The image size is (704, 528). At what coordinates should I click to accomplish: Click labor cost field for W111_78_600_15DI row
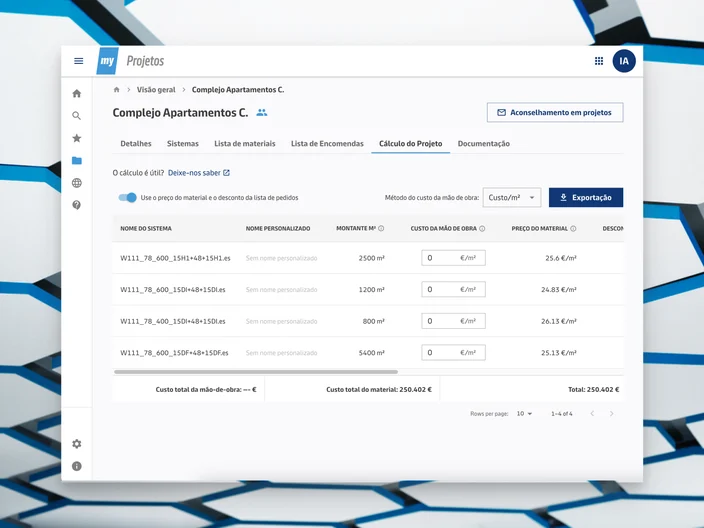click(x=453, y=289)
